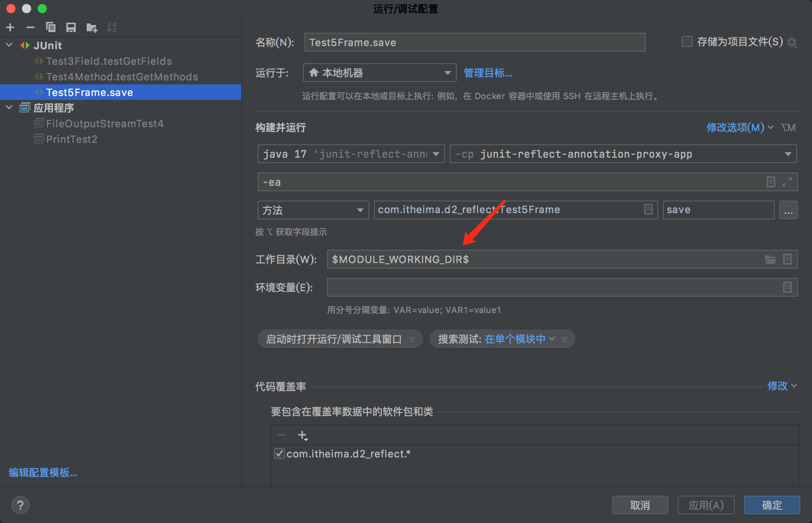Select Test4Method.testGetMethods configuration
The height and width of the screenshot is (523, 812).
tap(122, 77)
